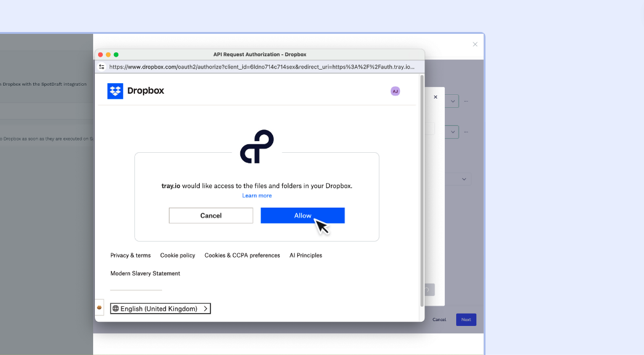644x355 pixels.
Task: Open the Cookie policy link
Action: (x=177, y=255)
